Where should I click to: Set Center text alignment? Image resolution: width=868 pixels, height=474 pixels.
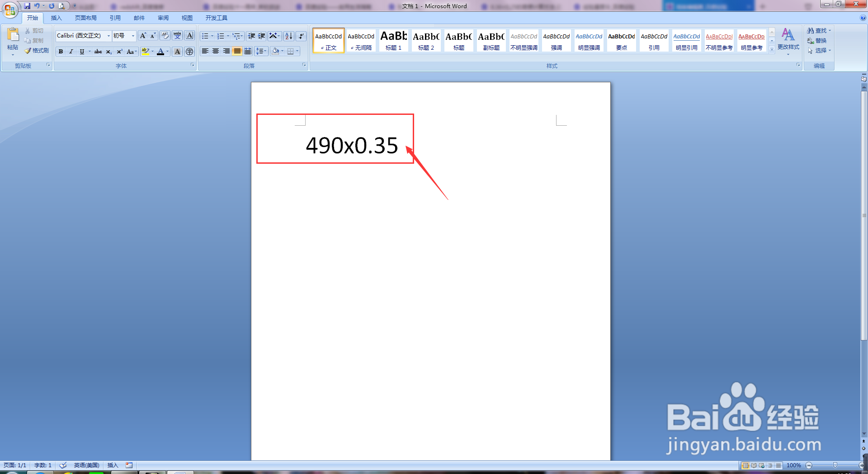[216, 51]
